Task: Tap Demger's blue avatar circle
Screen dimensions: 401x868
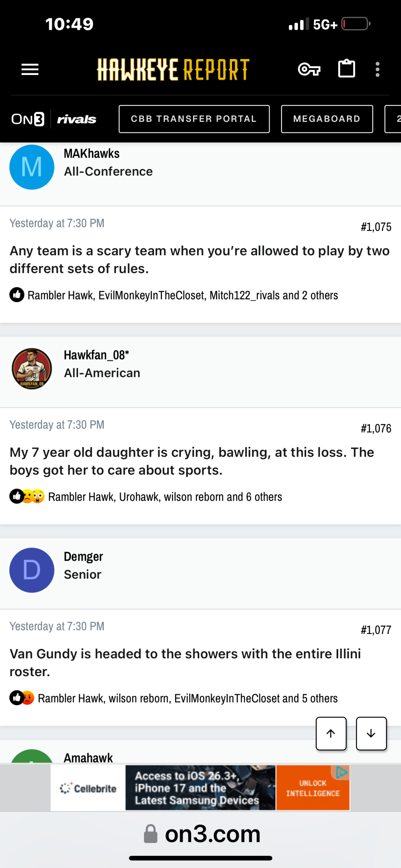Action: pos(32,570)
